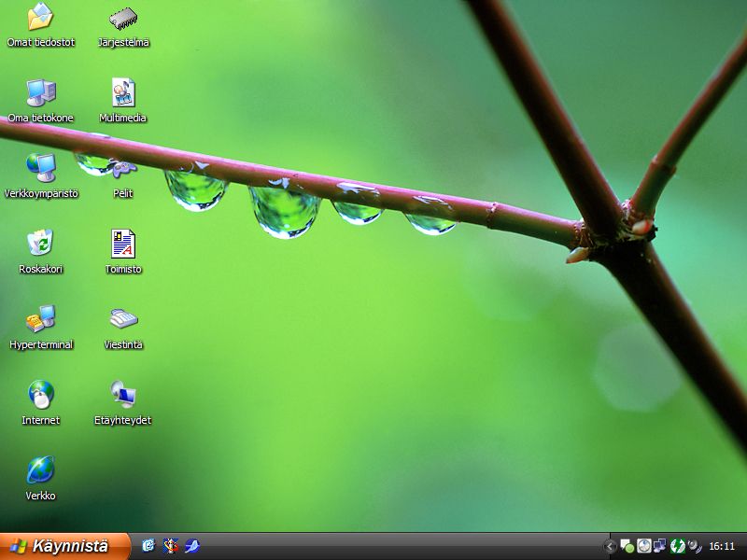This screenshot has height=560, width=747.
Task: Click the volume speaker tray icon
Action: 694,546
